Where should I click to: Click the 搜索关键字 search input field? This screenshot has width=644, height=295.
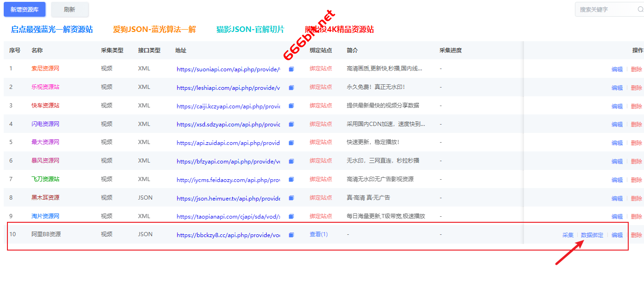tap(603, 9)
